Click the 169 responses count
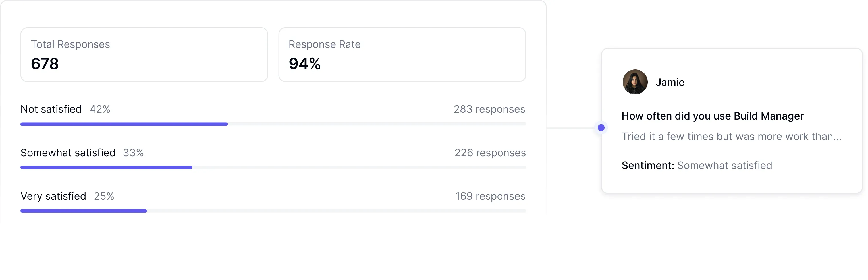The height and width of the screenshot is (280, 868). pyautogui.click(x=490, y=196)
